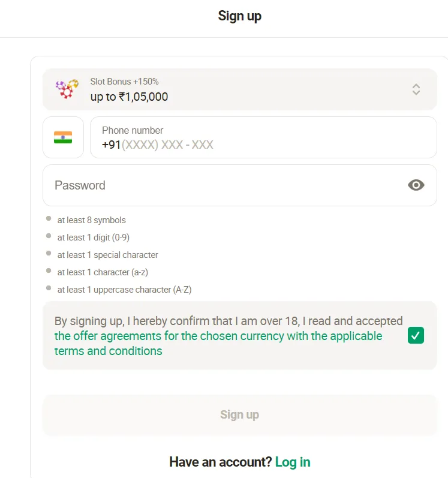The height and width of the screenshot is (478, 448).
Task: Show password using the eye icon
Action: 416,185
